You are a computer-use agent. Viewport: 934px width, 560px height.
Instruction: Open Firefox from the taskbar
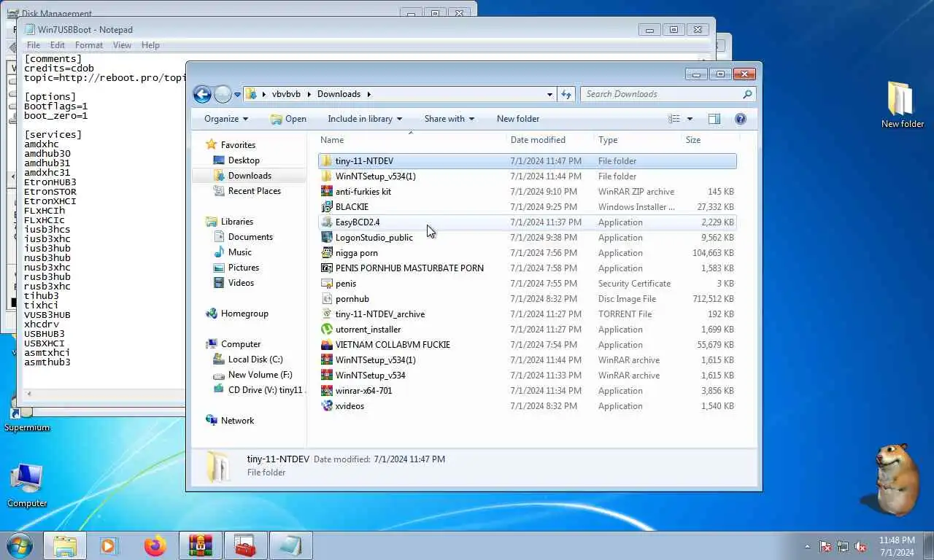pyautogui.click(x=155, y=545)
